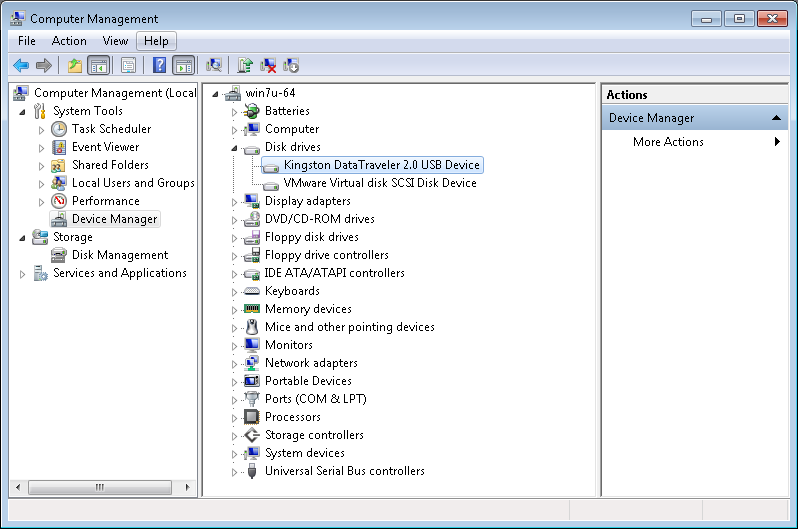Toggle Show/Hide Console Tree button
This screenshot has width=798, height=529.
98,65
